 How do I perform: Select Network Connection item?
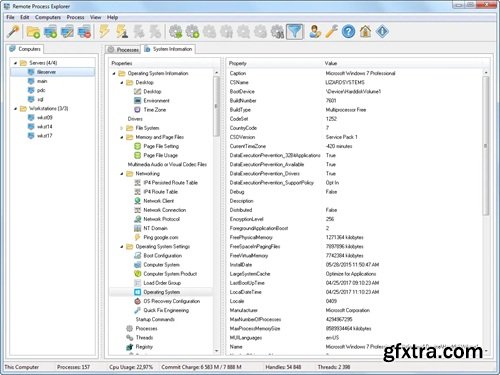pos(164,210)
